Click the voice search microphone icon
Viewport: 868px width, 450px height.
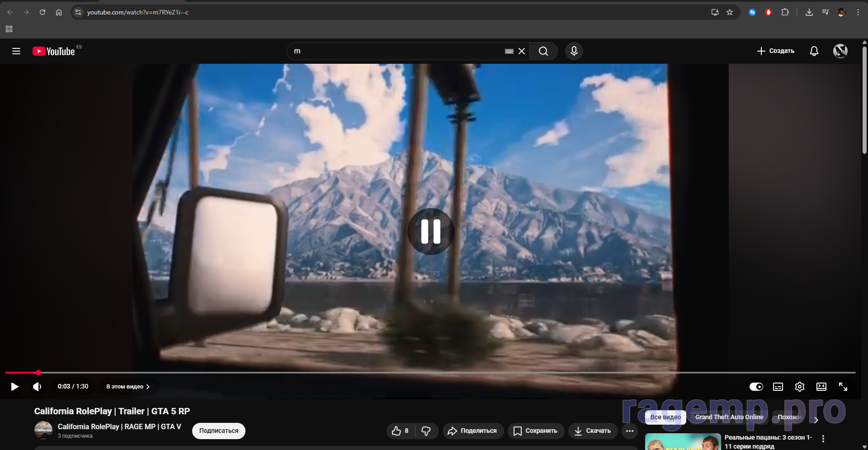574,51
